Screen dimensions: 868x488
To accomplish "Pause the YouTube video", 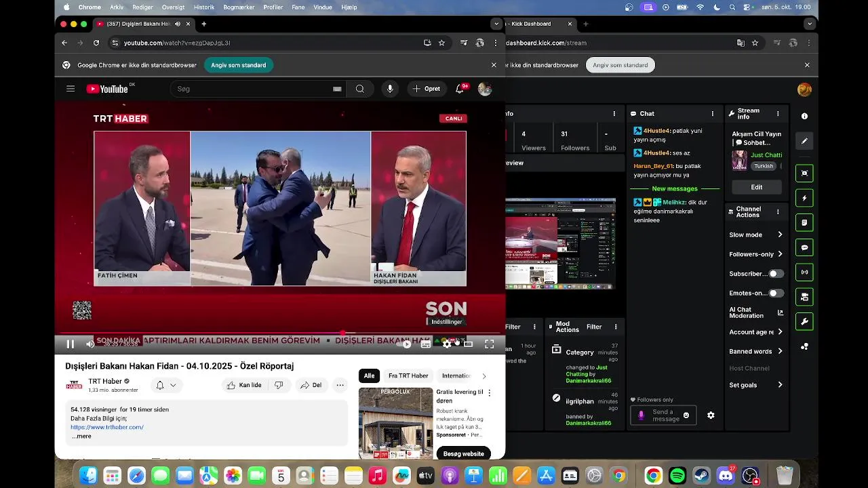I will point(71,344).
